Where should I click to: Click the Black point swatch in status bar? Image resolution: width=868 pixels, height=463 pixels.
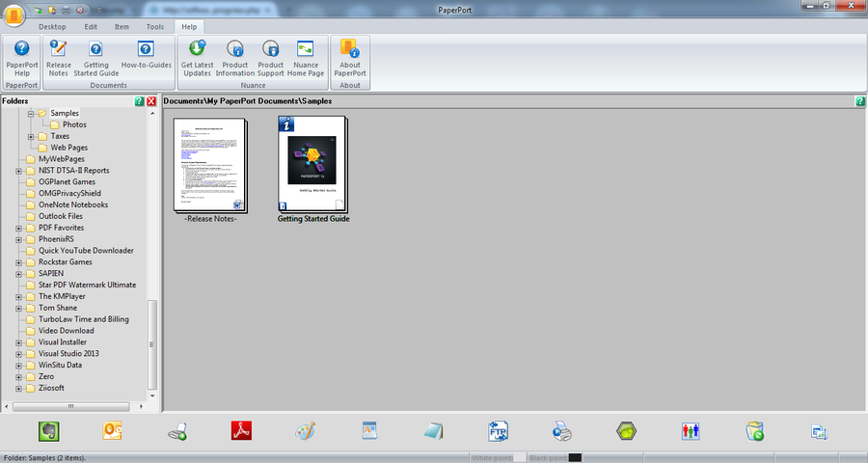coord(575,458)
